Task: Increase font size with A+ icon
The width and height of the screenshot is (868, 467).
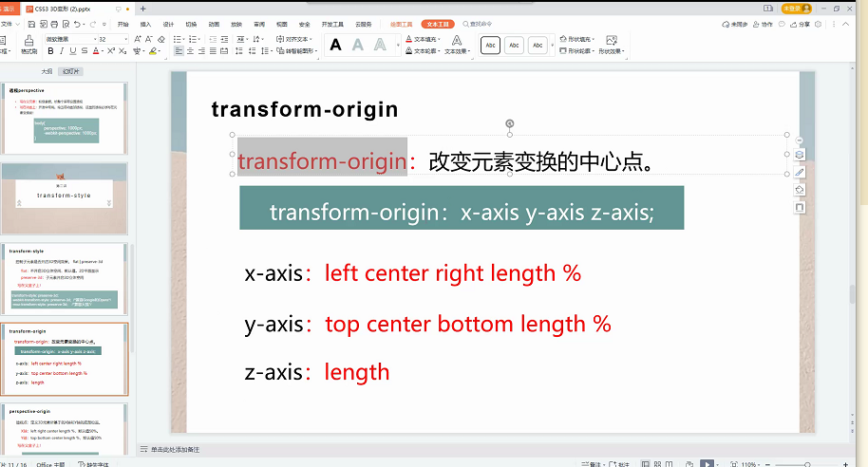Action: (138, 39)
